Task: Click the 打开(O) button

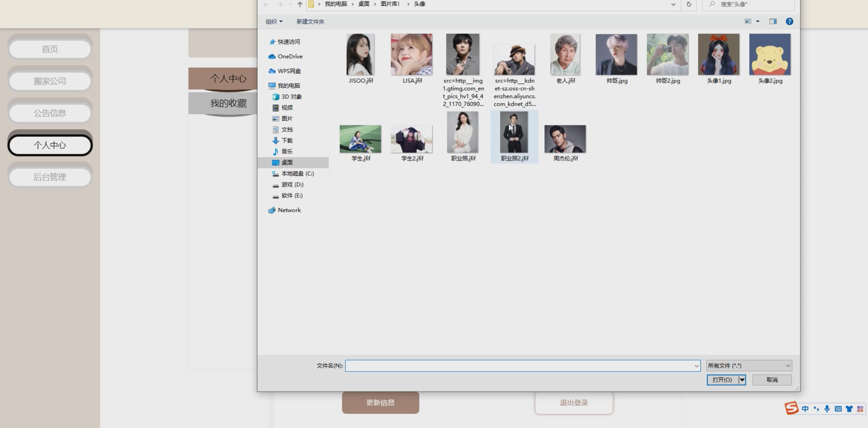Action: pyautogui.click(x=722, y=380)
